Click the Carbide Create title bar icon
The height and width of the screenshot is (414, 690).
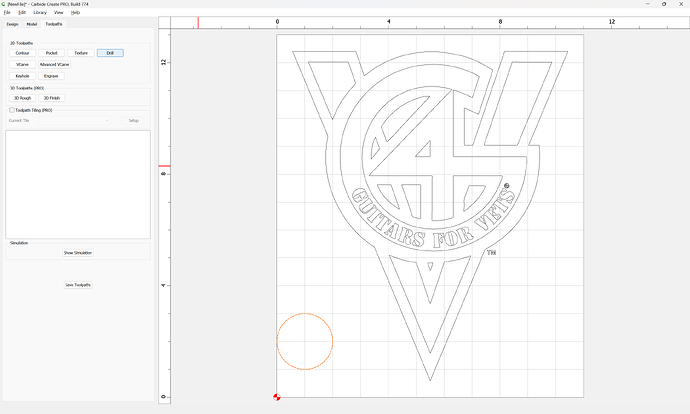pyautogui.click(x=4, y=4)
